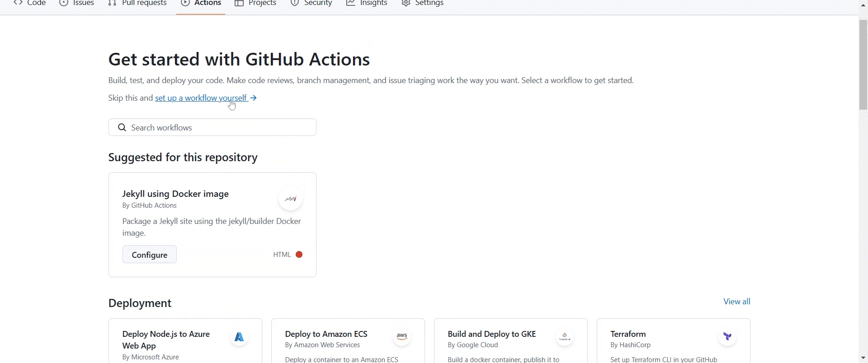Click the red HTML language dot
This screenshot has width=868, height=363.
(299, 255)
